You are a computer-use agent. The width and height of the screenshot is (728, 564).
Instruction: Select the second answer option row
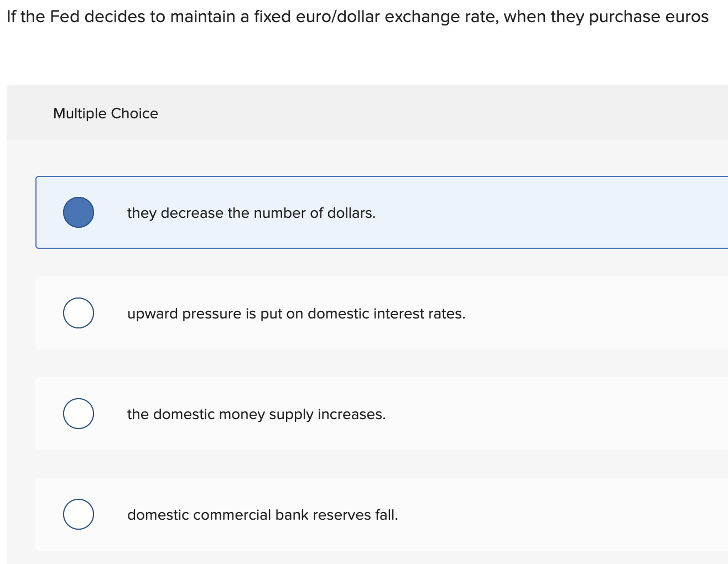pos(360,313)
